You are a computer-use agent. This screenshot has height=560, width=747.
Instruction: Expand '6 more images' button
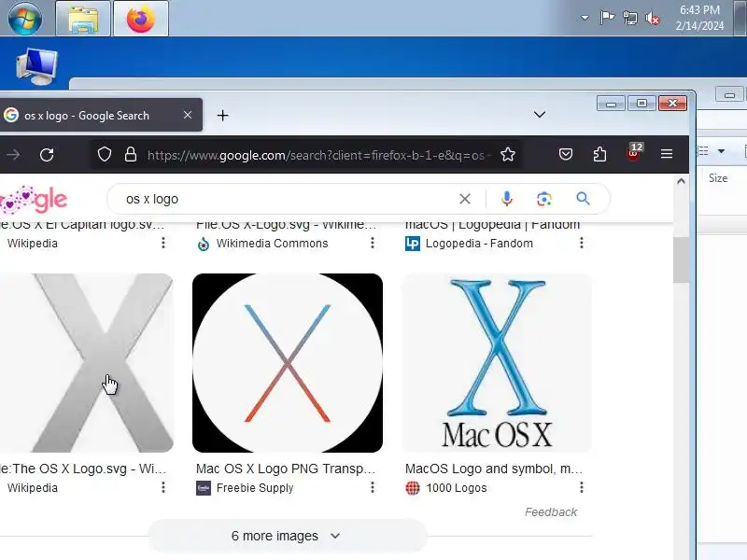(x=288, y=536)
